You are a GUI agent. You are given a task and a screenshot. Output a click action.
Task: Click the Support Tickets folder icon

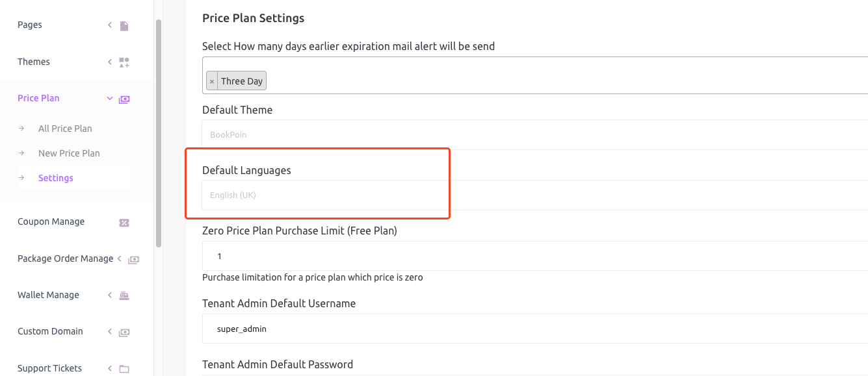(x=124, y=369)
